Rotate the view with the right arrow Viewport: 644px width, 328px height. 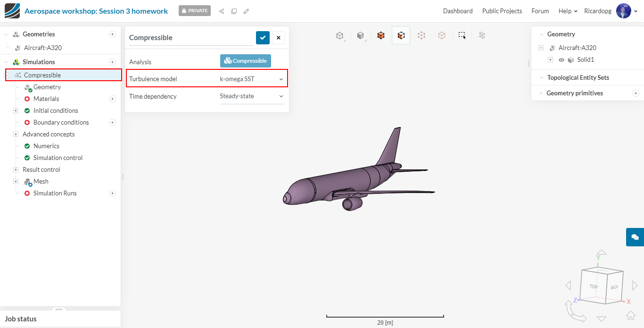(635, 285)
